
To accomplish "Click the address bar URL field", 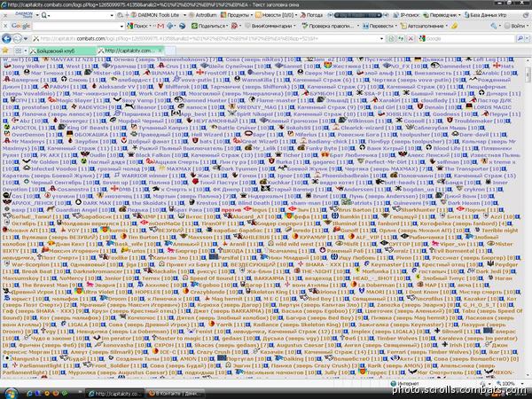I will click(206, 39).
